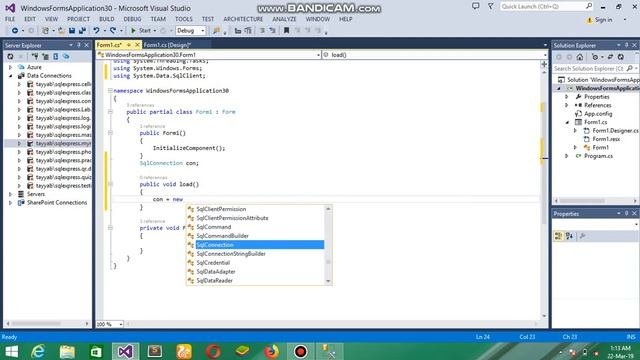Auto-hide the Server Explorer panel pin

click(x=79, y=45)
